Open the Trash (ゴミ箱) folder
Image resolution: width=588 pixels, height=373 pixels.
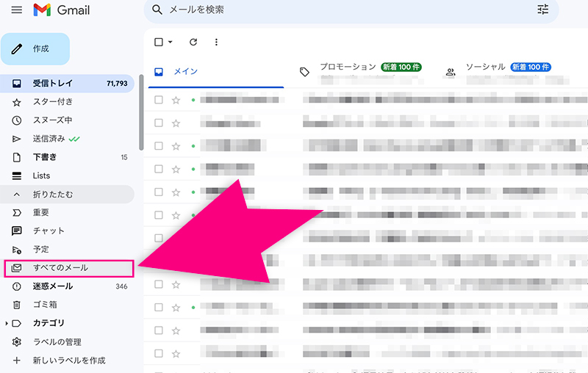(45, 305)
